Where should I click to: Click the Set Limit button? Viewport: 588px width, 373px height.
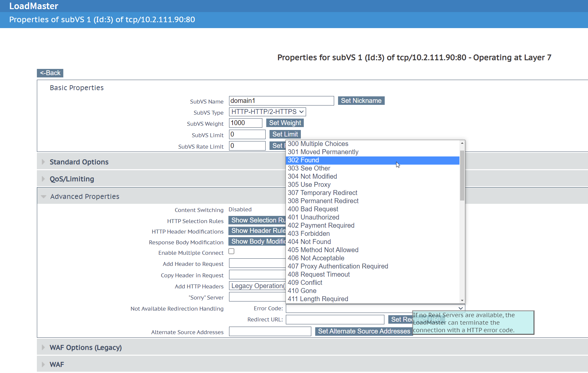pos(285,134)
